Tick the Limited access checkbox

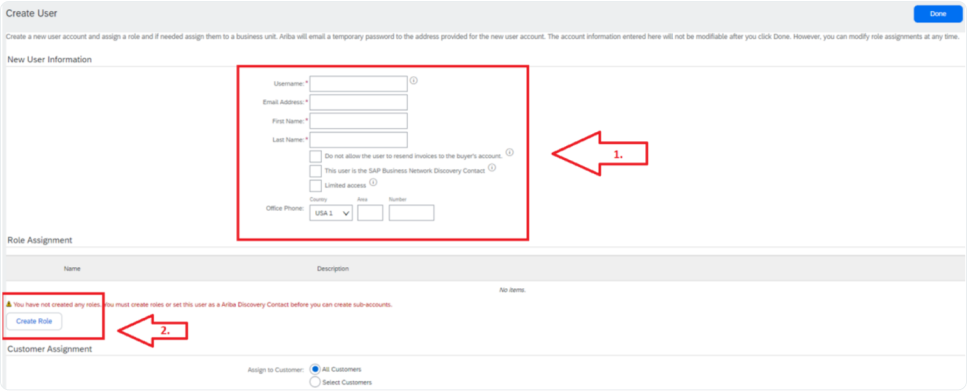tap(316, 186)
